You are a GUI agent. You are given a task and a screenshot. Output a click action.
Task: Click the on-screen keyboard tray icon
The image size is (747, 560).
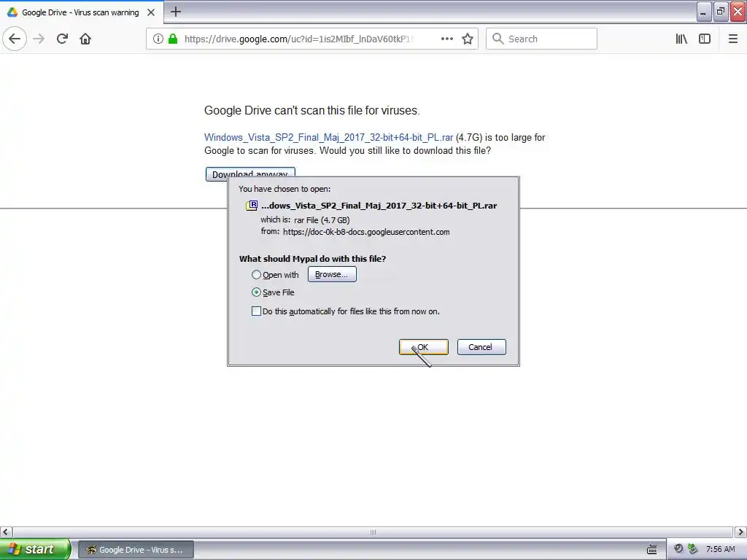(652, 550)
